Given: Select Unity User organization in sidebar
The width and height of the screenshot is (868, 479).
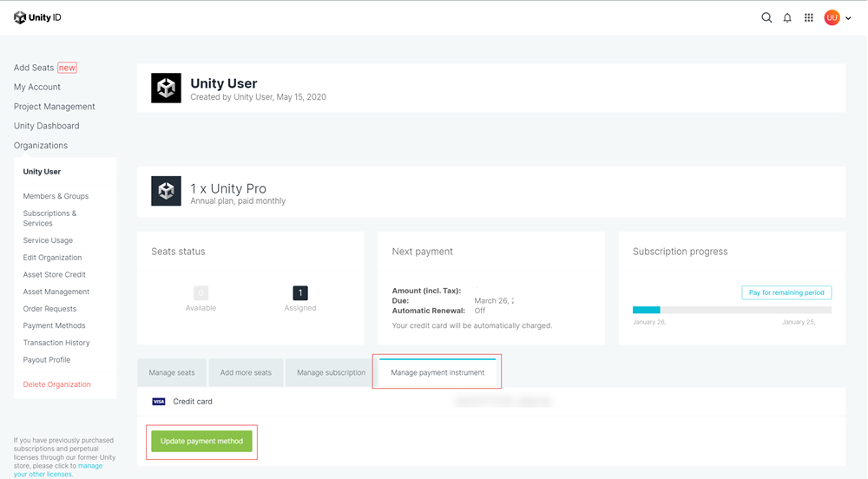Looking at the screenshot, I should coord(42,172).
